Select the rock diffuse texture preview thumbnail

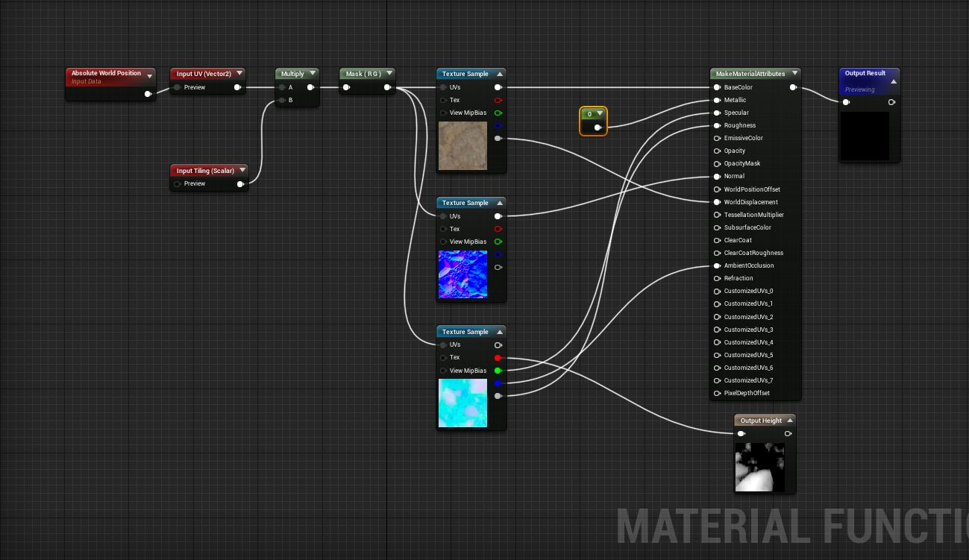click(x=462, y=146)
